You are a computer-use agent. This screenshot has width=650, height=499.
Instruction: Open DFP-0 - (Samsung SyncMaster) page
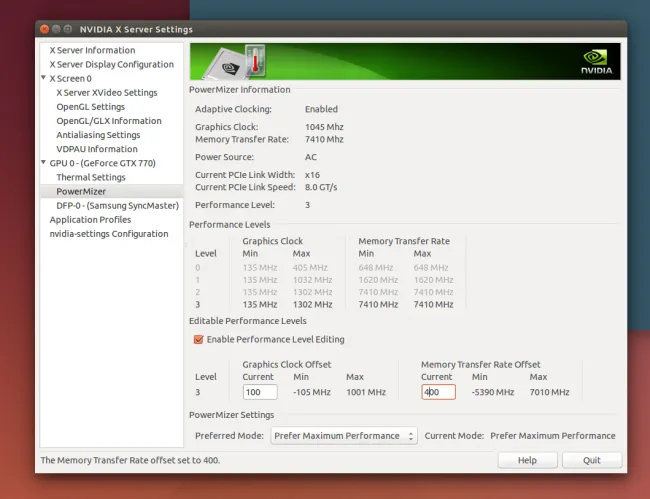pyautogui.click(x=117, y=205)
